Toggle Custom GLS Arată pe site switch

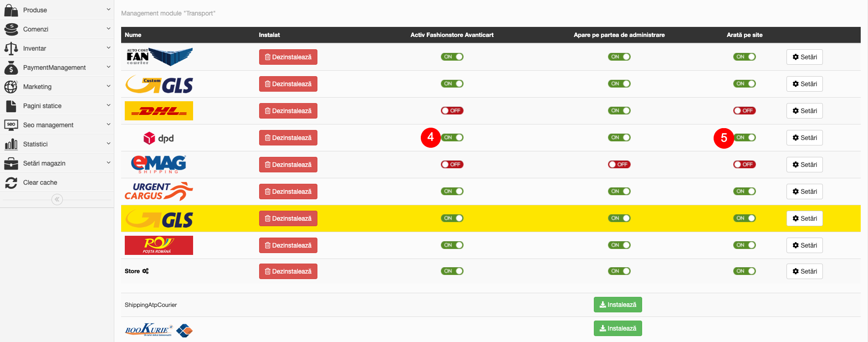tap(744, 84)
